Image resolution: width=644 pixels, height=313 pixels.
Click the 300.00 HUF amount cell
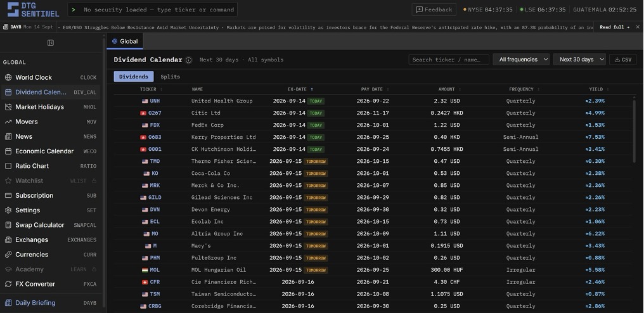click(x=446, y=270)
